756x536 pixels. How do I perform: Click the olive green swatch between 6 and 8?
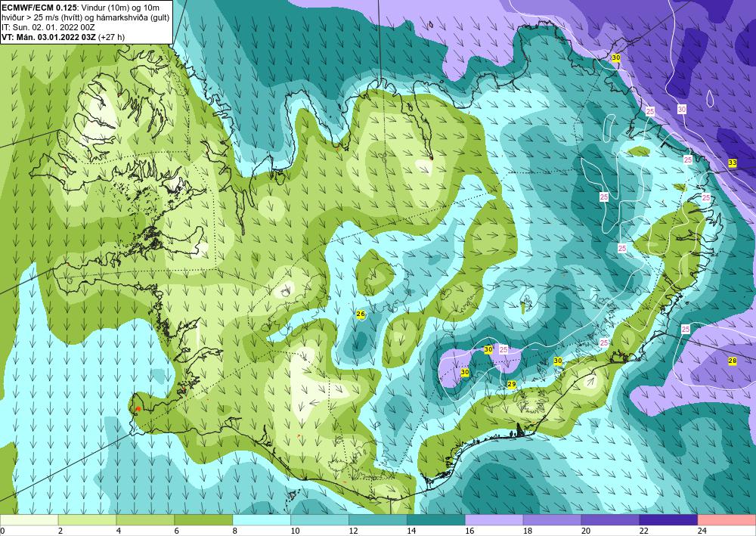pos(203,520)
